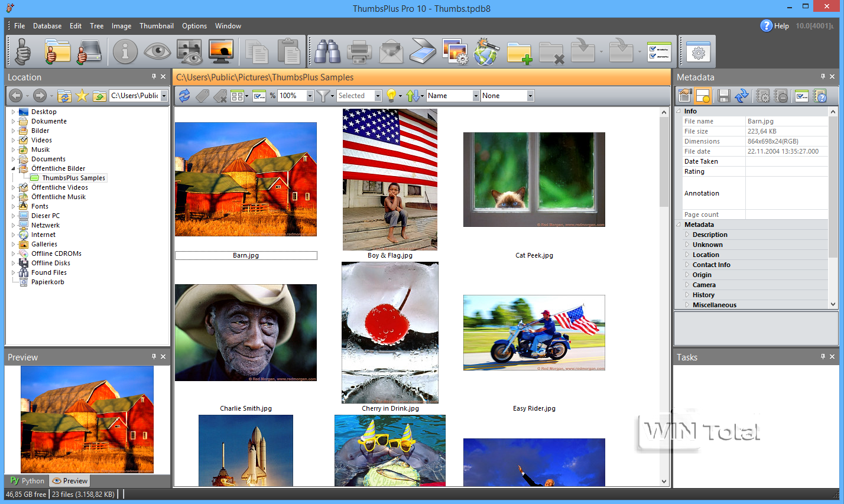Create new folder with green plus icon
This screenshot has width=844, height=504.
[x=518, y=52]
